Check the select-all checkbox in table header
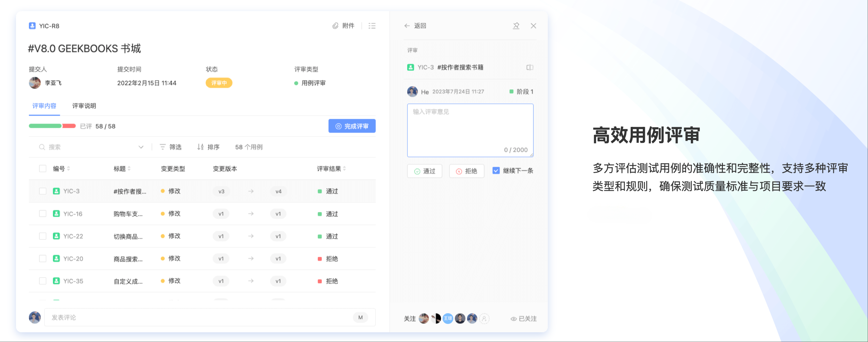Image resolution: width=868 pixels, height=342 pixels. point(43,169)
